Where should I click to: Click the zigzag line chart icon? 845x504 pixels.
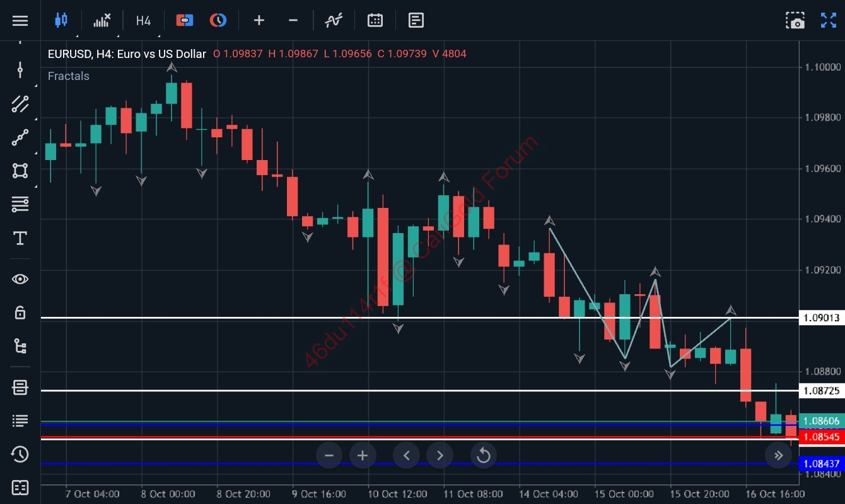pos(334,20)
